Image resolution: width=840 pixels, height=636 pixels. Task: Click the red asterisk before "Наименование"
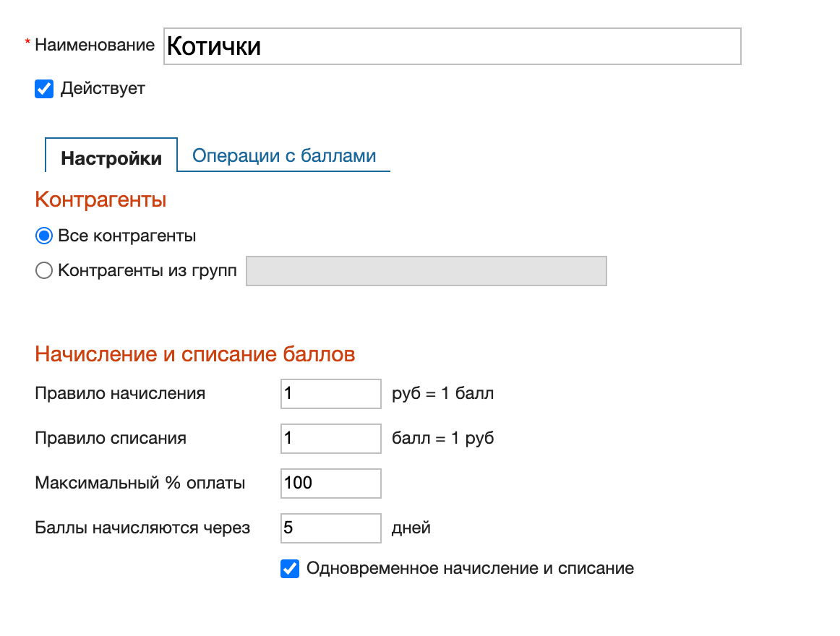(27, 42)
